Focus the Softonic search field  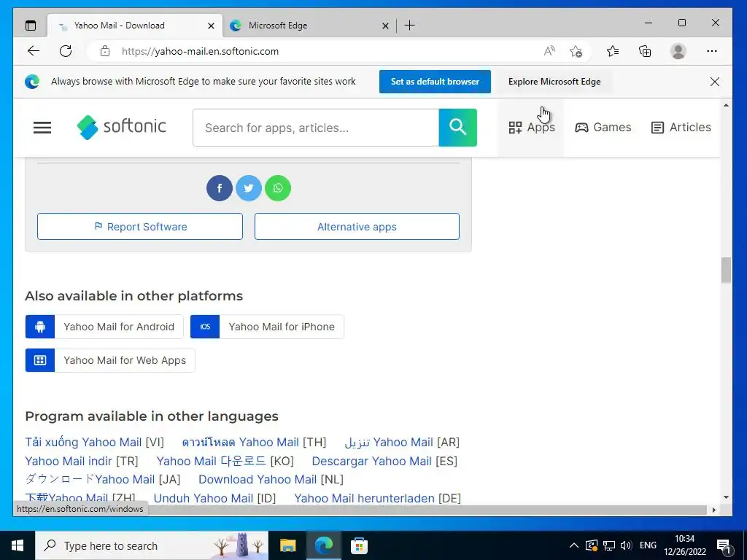(316, 127)
